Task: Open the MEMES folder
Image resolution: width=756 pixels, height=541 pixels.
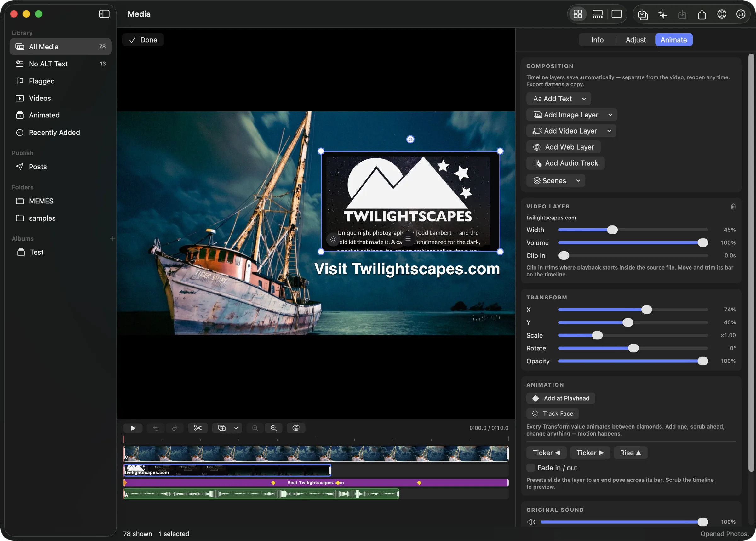Action: 61,201
